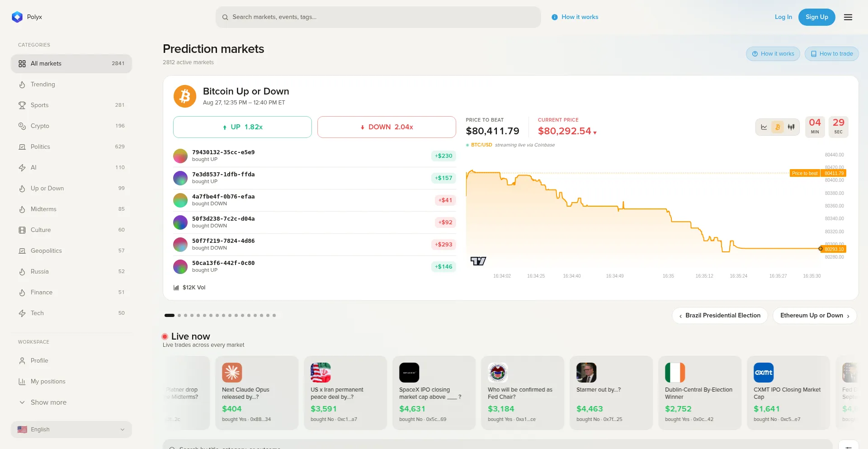This screenshot has width=868, height=449.
Task: Click avatar of trader 4a7fbe4f-0b76-efaa
Action: 180,200
